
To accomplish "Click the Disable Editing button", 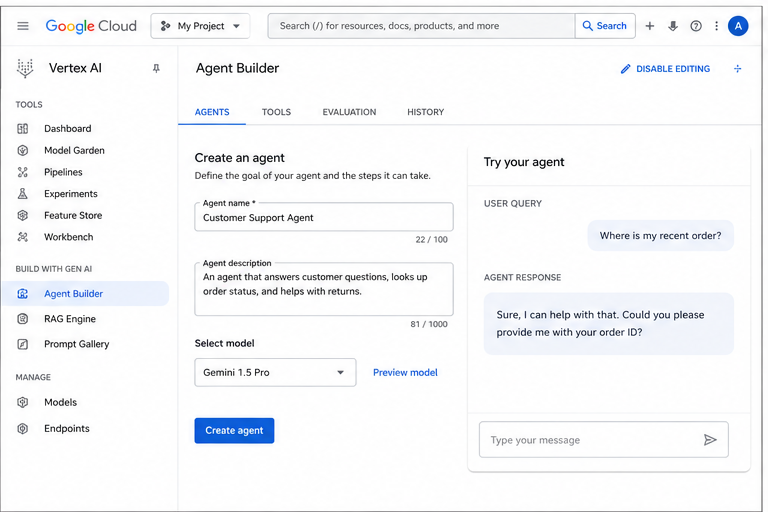I will point(665,69).
